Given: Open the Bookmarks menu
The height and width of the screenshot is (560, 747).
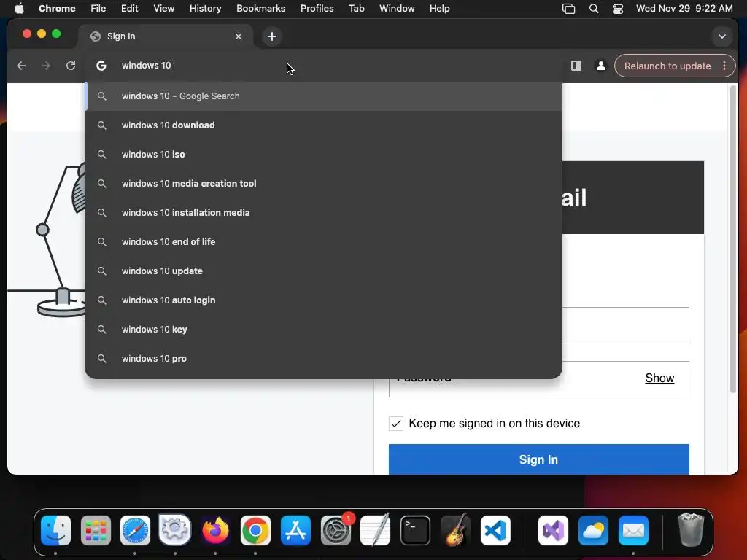Looking at the screenshot, I should (x=260, y=8).
